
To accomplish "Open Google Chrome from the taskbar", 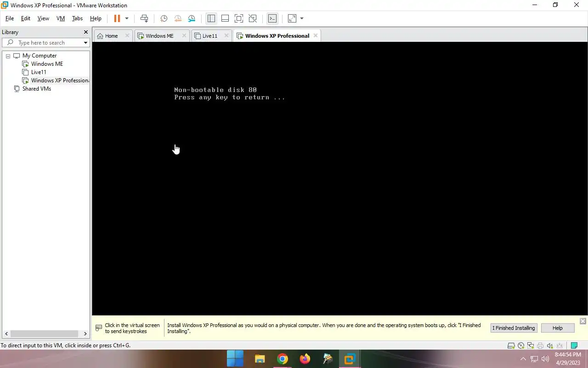I will 282,359.
